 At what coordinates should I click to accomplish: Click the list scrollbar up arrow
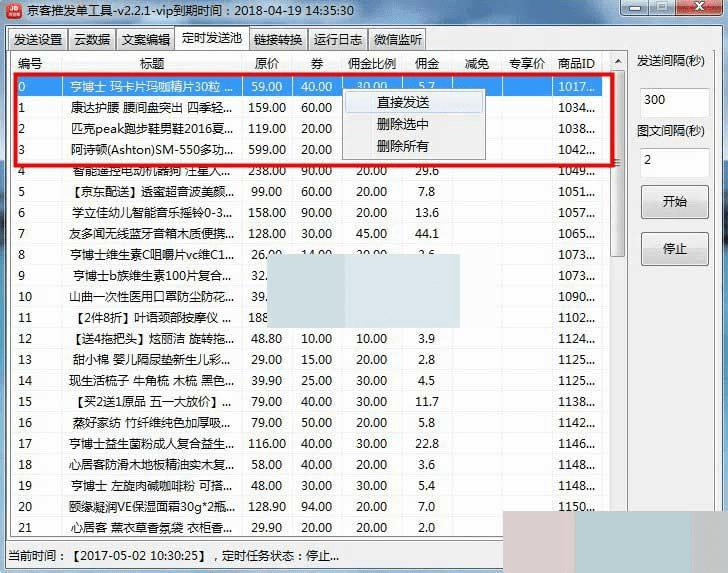click(x=618, y=62)
